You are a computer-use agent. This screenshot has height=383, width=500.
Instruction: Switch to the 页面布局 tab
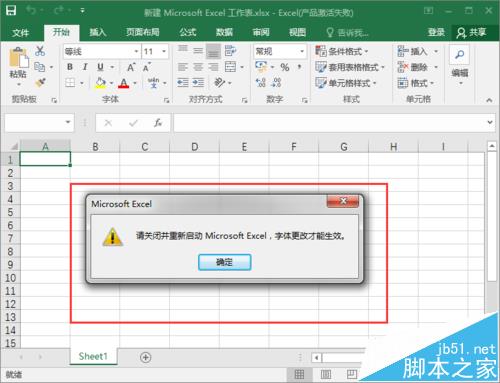tap(143, 32)
